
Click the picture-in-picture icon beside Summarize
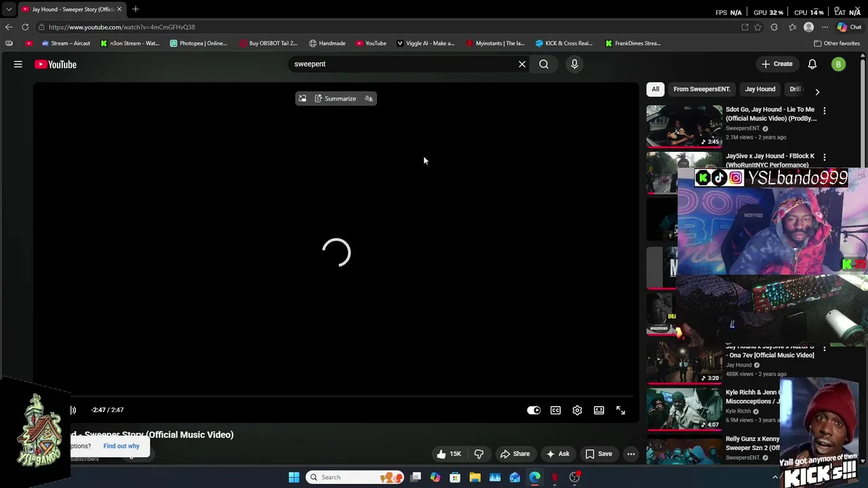(x=302, y=98)
